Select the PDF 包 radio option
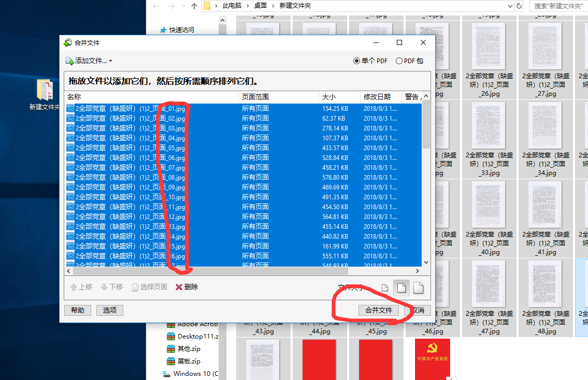588x380 pixels. tap(409, 61)
